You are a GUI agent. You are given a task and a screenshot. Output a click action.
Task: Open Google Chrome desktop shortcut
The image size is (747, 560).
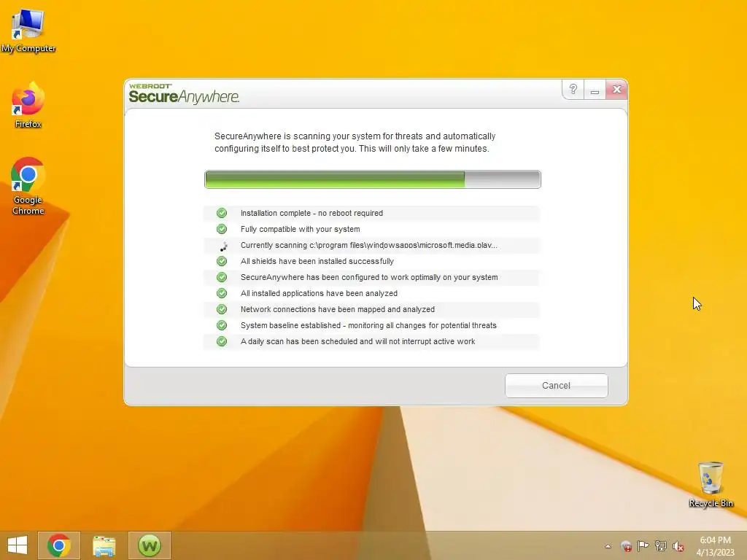pyautogui.click(x=28, y=186)
